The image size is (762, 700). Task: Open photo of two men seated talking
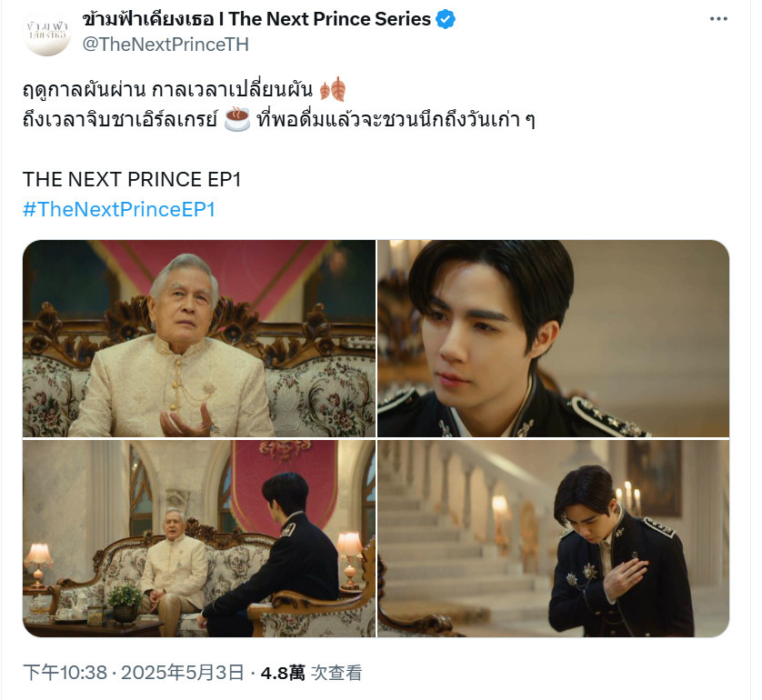[x=199, y=539]
